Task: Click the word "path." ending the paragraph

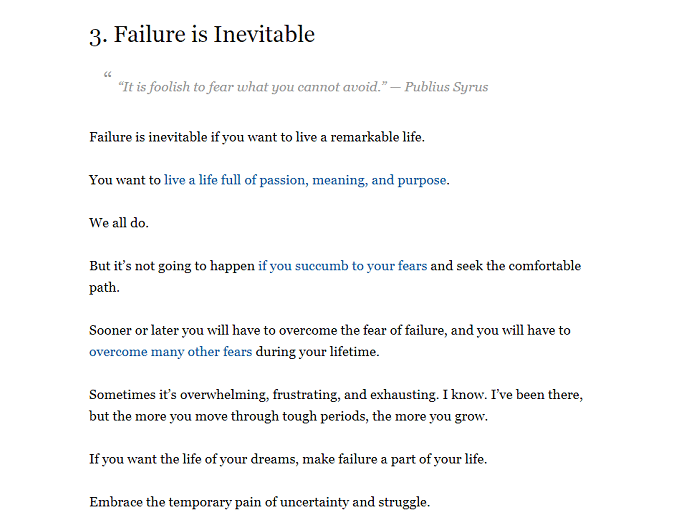Action: (105, 287)
